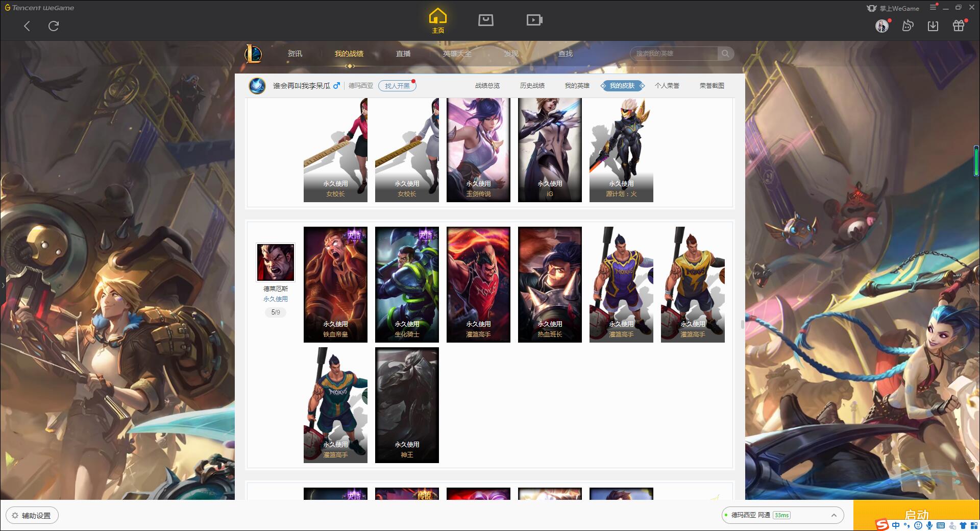Toggle the punctuation mode icon in IME bar
The width and height of the screenshot is (980, 531).
907,525
